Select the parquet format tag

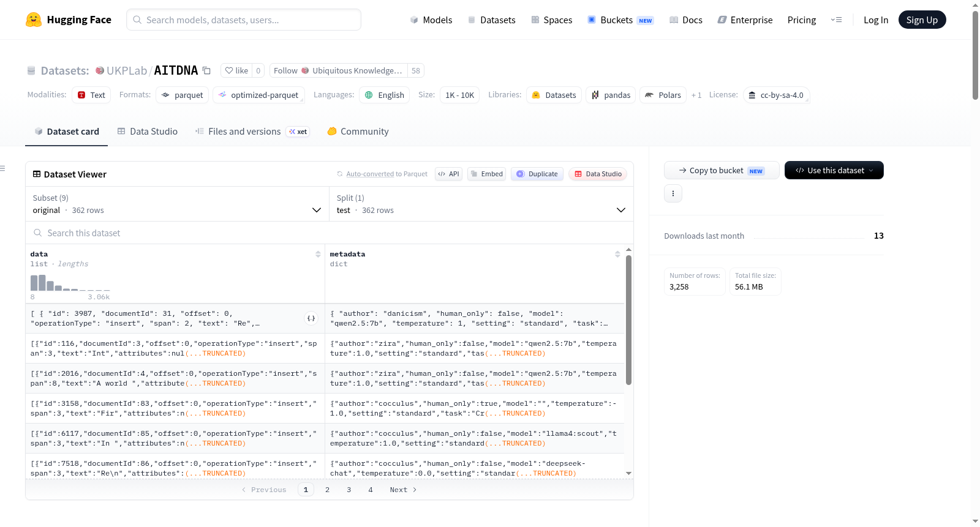(x=183, y=95)
